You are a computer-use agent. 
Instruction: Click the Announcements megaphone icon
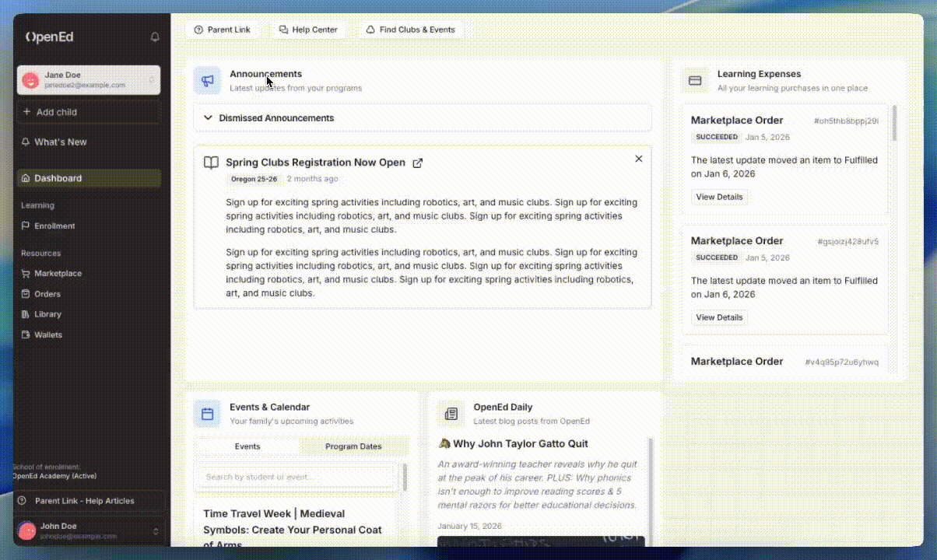(207, 80)
